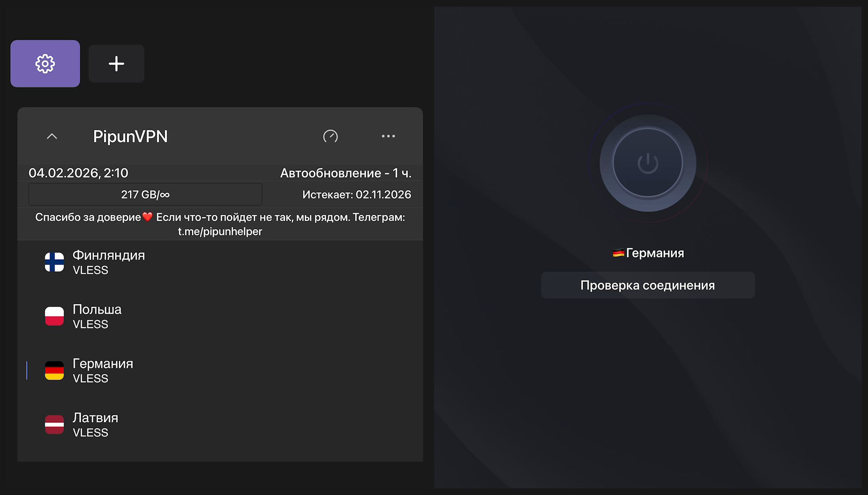Select the Польша server entry
This screenshot has width=868, height=495.
click(x=172, y=316)
